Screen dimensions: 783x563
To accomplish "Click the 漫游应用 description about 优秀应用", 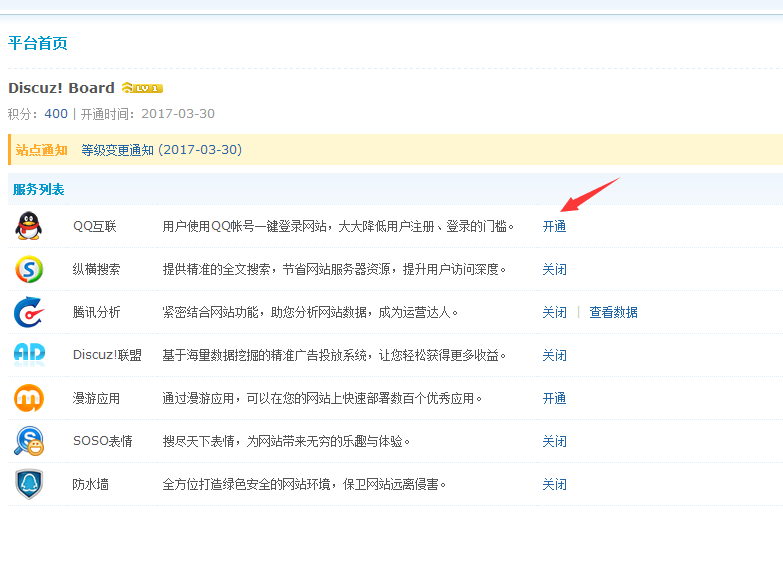I will click(x=322, y=399).
